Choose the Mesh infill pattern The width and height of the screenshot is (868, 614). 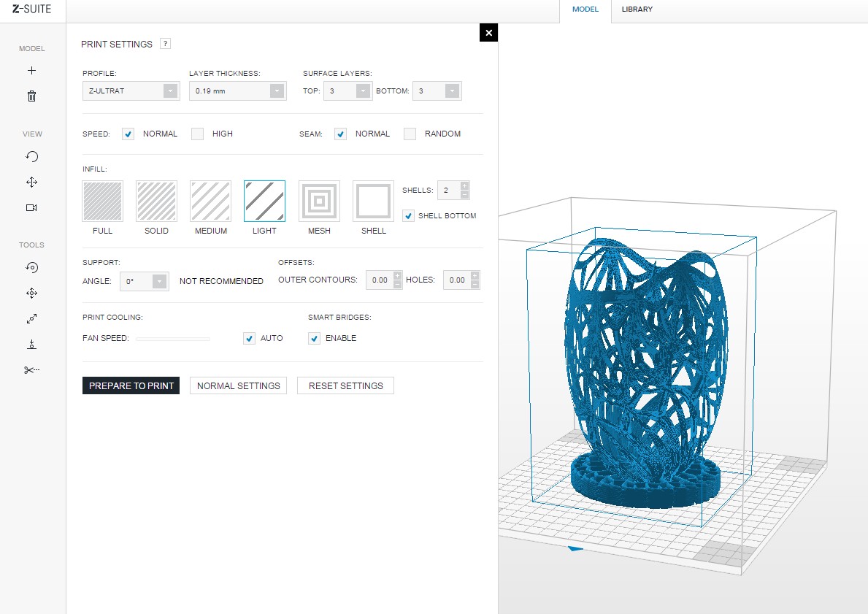click(x=319, y=201)
